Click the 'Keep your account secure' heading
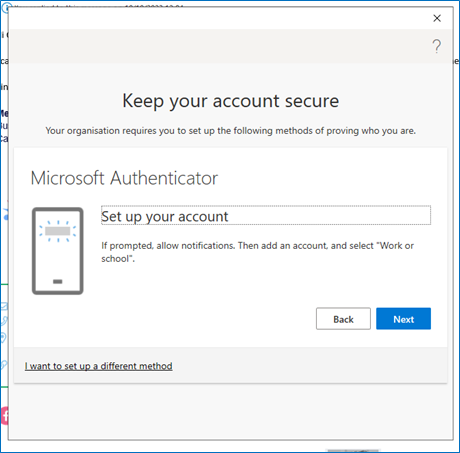The image size is (460, 453). [231, 101]
